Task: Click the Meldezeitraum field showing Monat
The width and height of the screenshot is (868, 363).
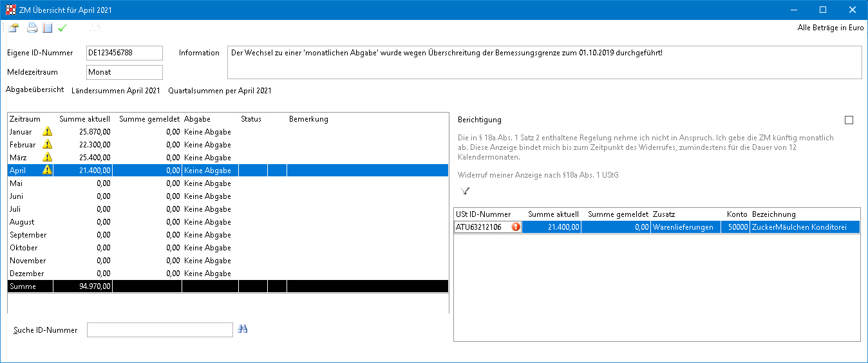Action: coord(124,72)
